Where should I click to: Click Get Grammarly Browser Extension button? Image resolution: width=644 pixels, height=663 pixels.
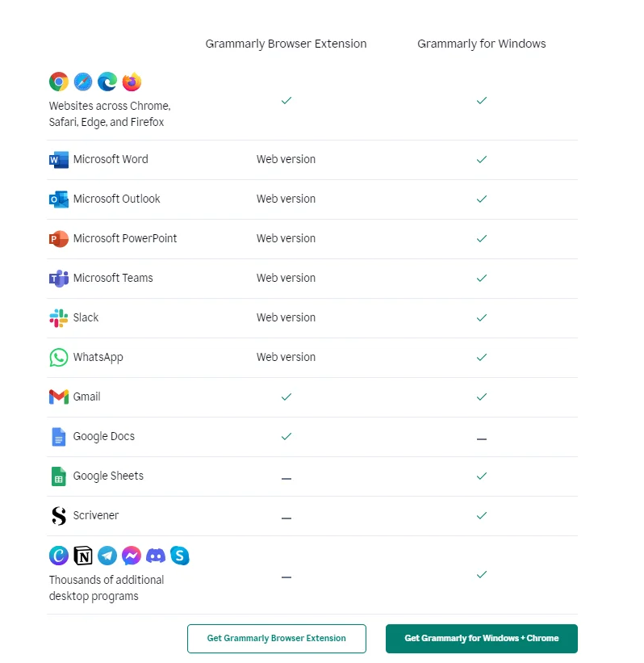point(276,638)
